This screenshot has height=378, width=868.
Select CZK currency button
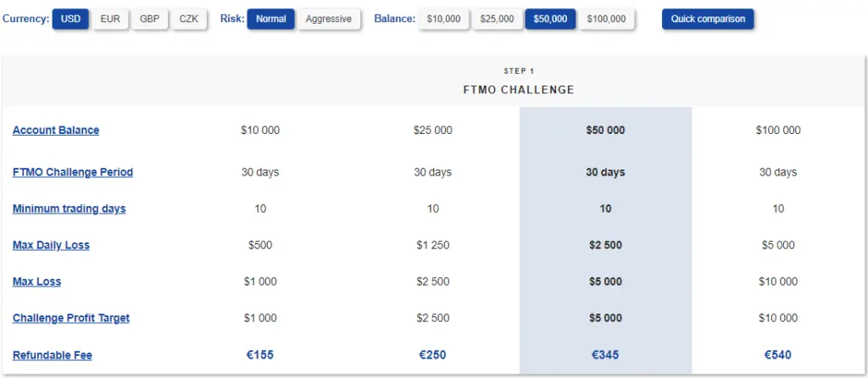click(x=189, y=19)
